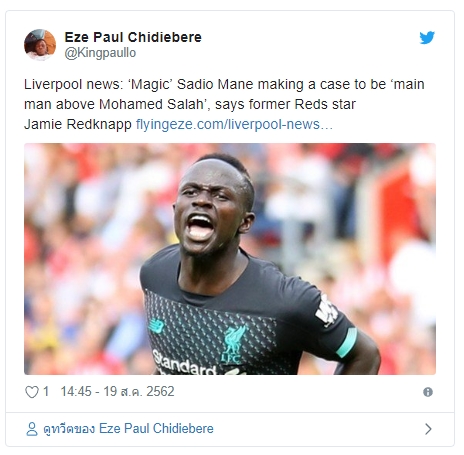Open Eze Paul Chidiebere's profile avatar
This screenshot has width=464, height=455.
(40, 45)
